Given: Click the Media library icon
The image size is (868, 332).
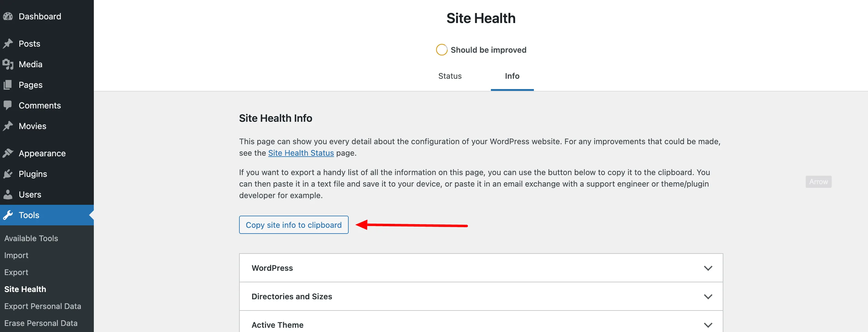Looking at the screenshot, I should [x=8, y=64].
